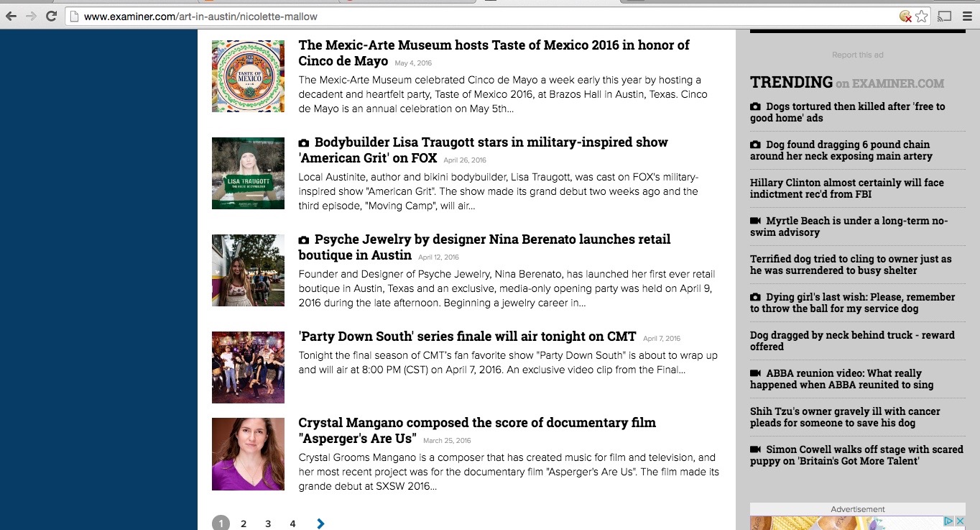Jump to page 4 in pagination
This screenshot has height=530, width=980.
[x=292, y=524]
